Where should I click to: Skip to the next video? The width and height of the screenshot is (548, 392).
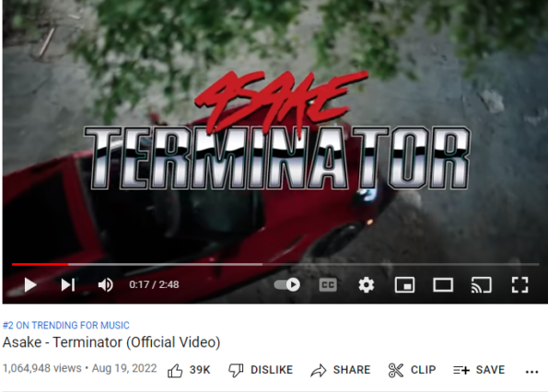[x=68, y=285]
